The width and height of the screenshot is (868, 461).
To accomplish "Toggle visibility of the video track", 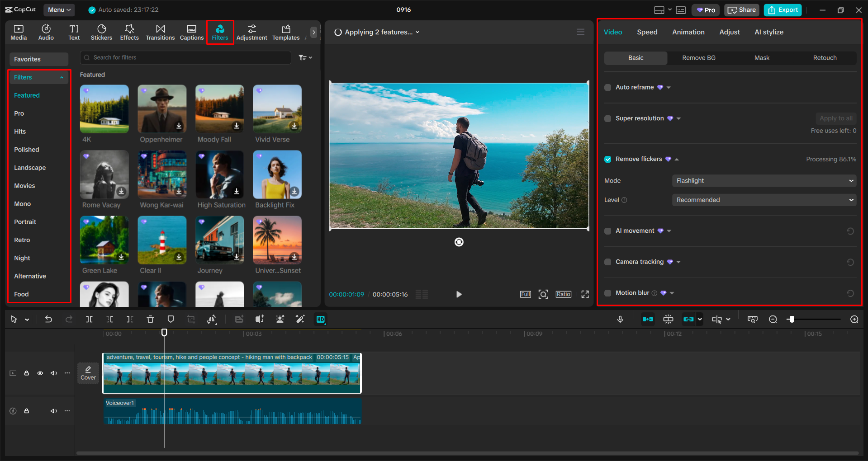I will pyautogui.click(x=40, y=373).
